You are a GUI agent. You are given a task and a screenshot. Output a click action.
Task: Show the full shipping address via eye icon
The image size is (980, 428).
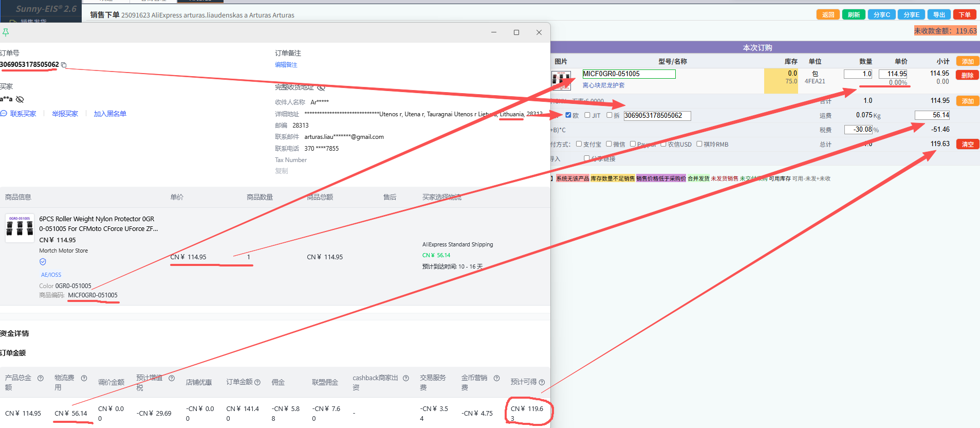321,87
